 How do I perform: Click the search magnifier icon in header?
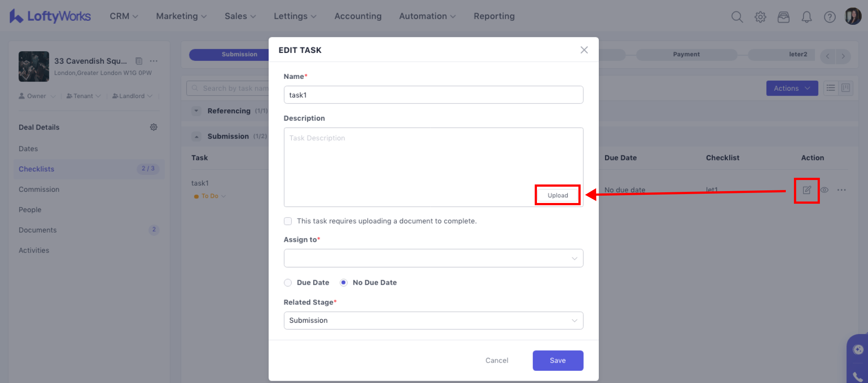(x=737, y=17)
